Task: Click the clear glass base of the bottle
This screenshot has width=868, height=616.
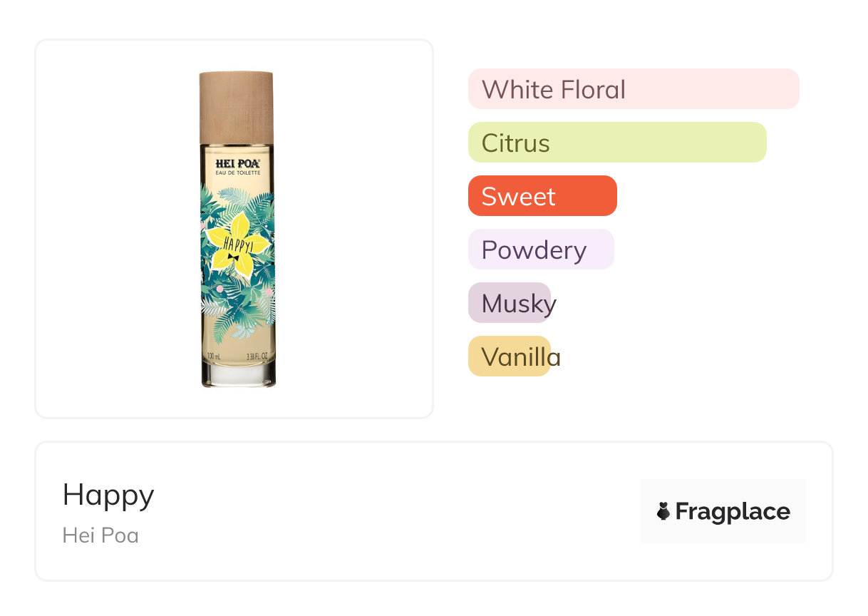Action: coord(238,376)
